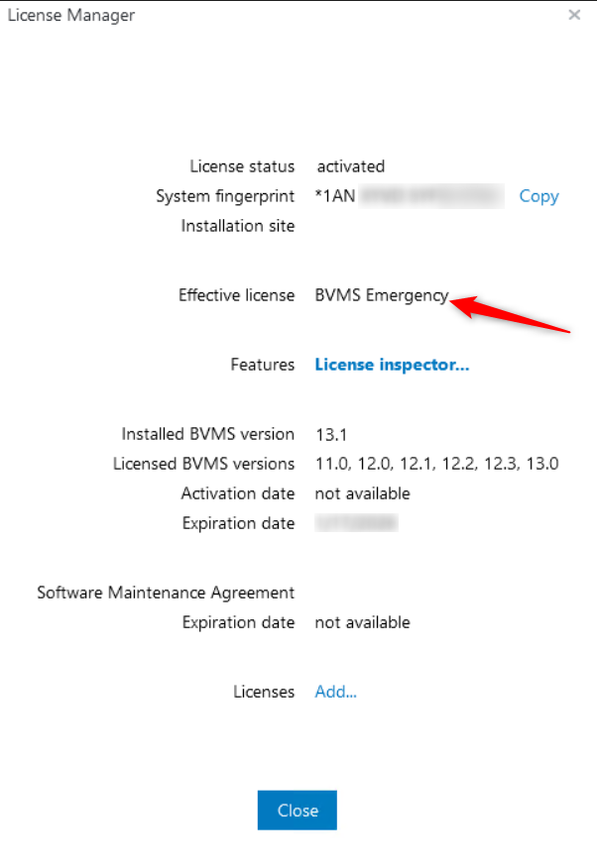Add a new license
Viewport: 597px width, 868px height.
pos(335,692)
